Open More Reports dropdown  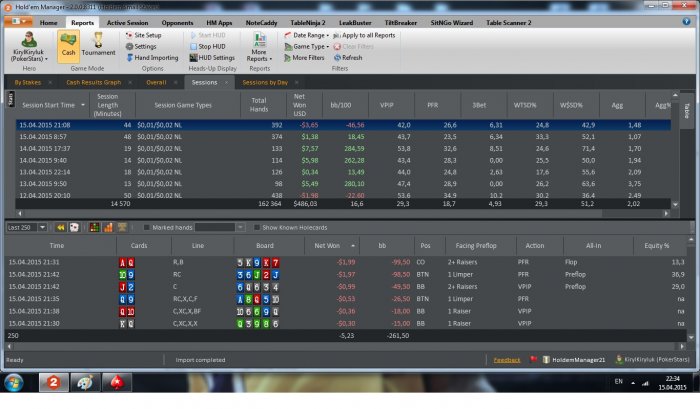point(259,47)
